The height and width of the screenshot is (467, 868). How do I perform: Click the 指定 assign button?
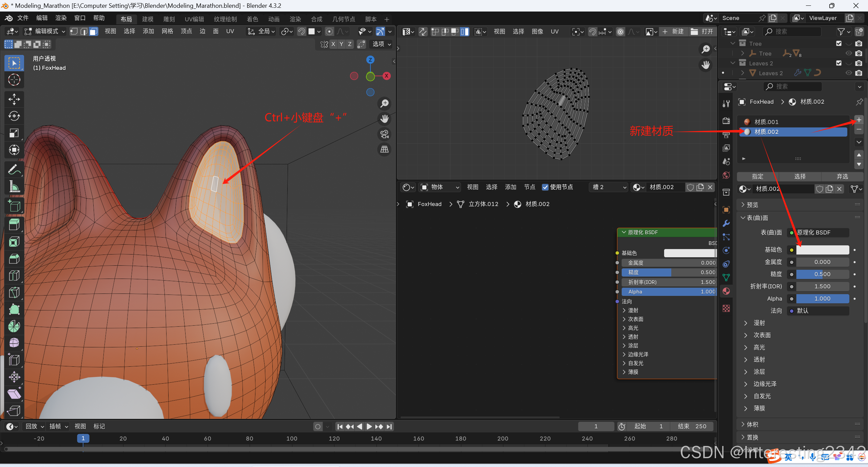[757, 177]
